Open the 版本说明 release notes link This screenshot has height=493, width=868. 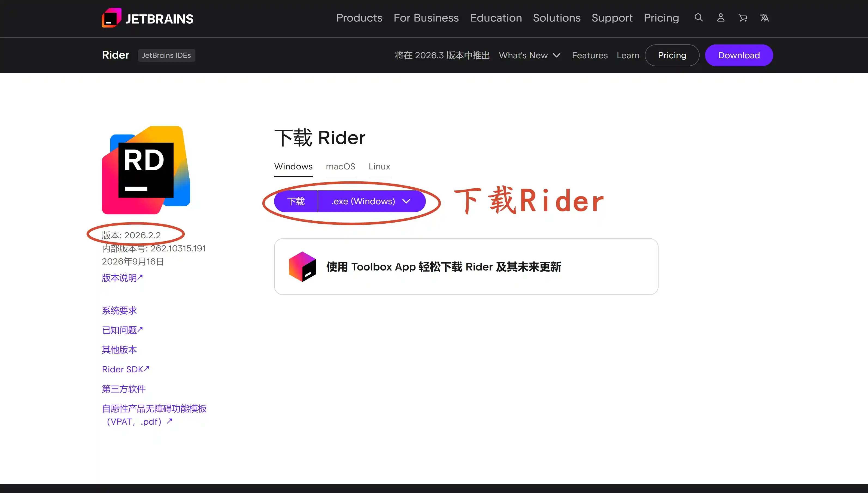(x=122, y=278)
